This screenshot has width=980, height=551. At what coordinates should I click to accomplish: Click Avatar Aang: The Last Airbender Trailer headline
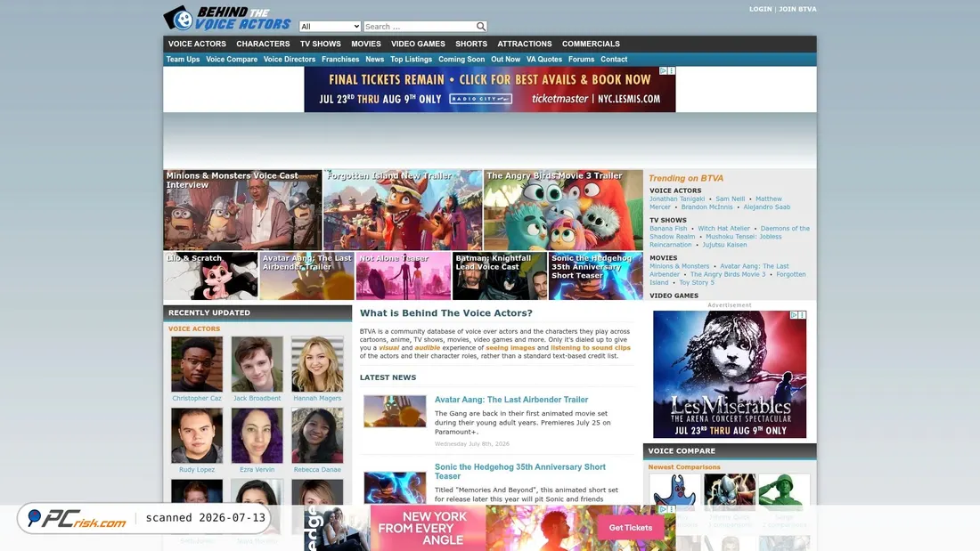[x=511, y=400]
